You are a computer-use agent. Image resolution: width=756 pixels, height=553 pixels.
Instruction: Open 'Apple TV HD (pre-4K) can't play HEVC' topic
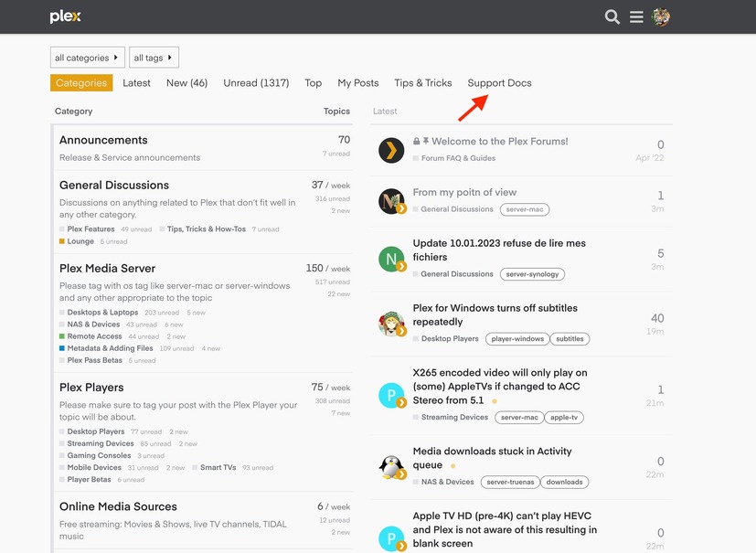click(505, 529)
